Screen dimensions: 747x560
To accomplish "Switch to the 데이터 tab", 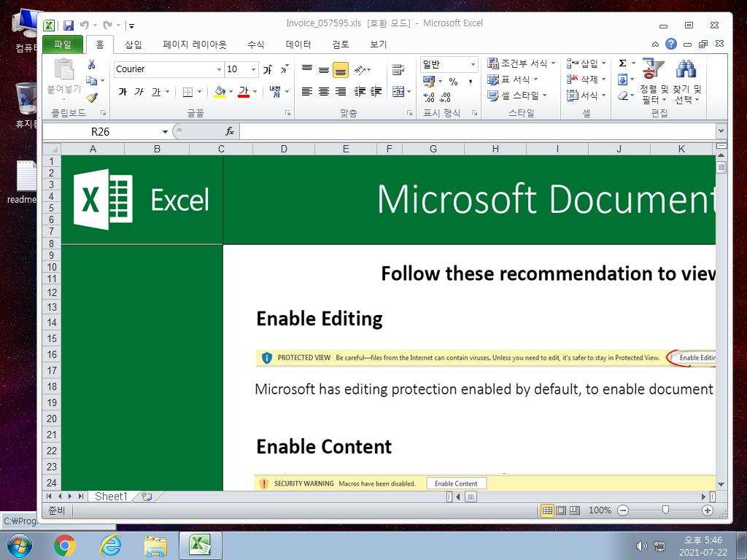I will pos(298,44).
